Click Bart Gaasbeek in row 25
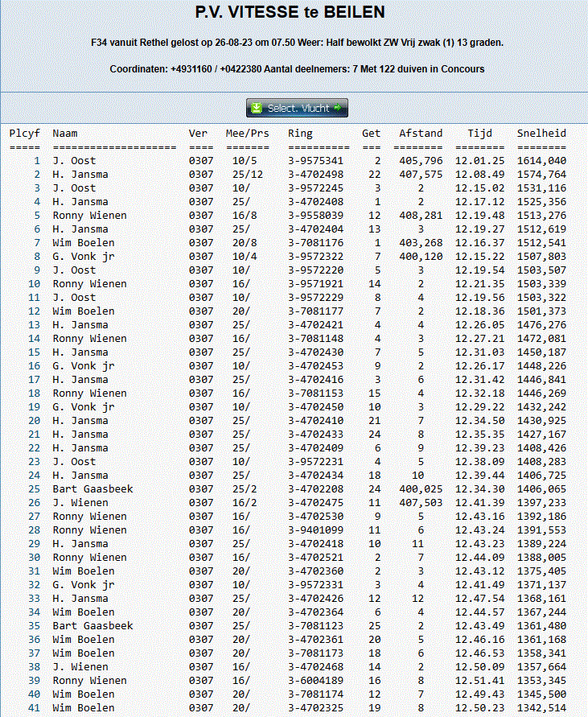 coord(93,489)
